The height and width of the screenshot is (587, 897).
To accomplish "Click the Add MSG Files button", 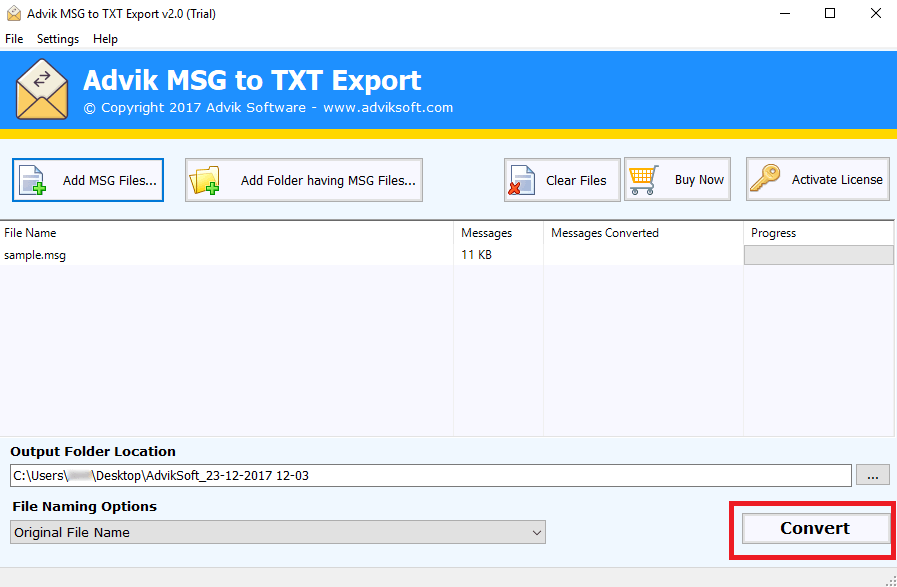I will 88,180.
